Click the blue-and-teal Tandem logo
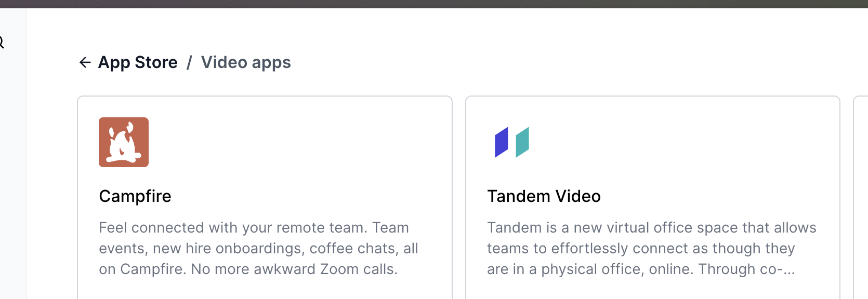Screen dimensions: 868x299 pyautogui.click(x=511, y=142)
